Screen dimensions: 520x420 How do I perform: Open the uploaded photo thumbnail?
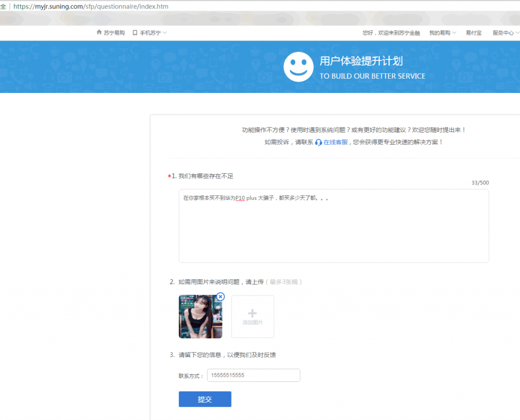(x=200, y=316)
